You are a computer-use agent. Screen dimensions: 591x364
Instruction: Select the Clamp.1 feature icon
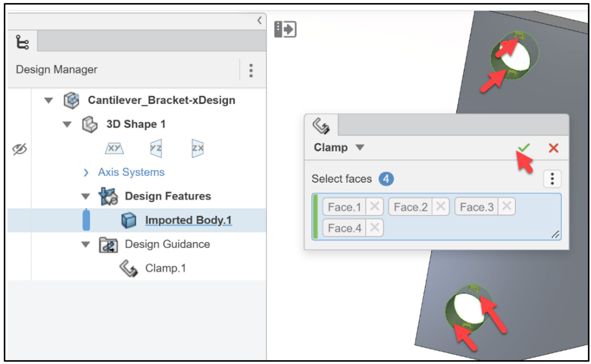[x=129, y=268]
